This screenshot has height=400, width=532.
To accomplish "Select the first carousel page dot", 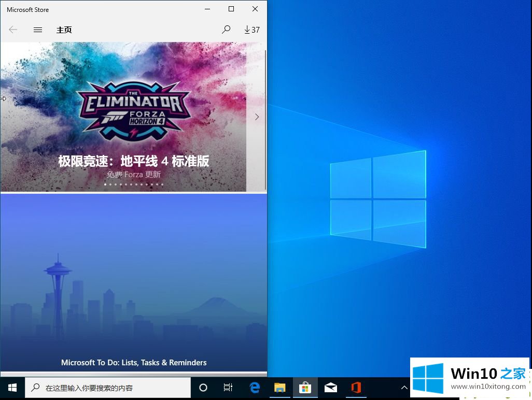I will [105, 184].
